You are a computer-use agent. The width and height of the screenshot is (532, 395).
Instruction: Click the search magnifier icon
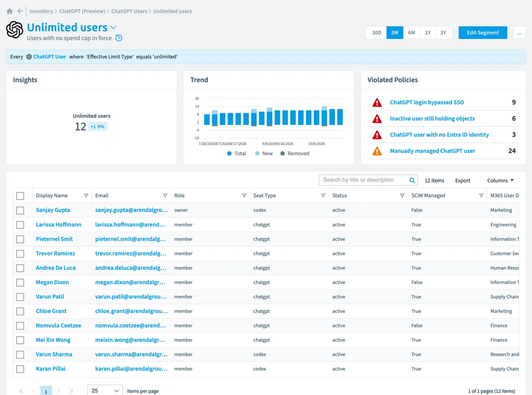tap(412, 180)
